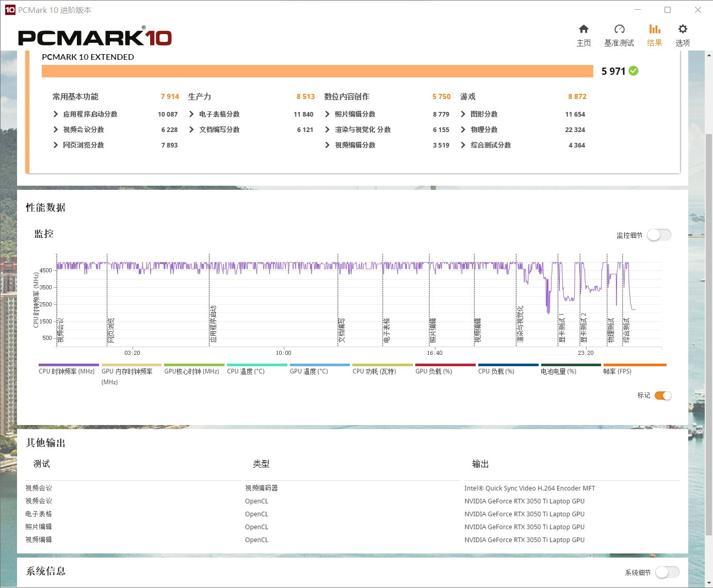Turn off the 标记 switch
This screenshot has width=713, height=588.
[x=663, y=396]
